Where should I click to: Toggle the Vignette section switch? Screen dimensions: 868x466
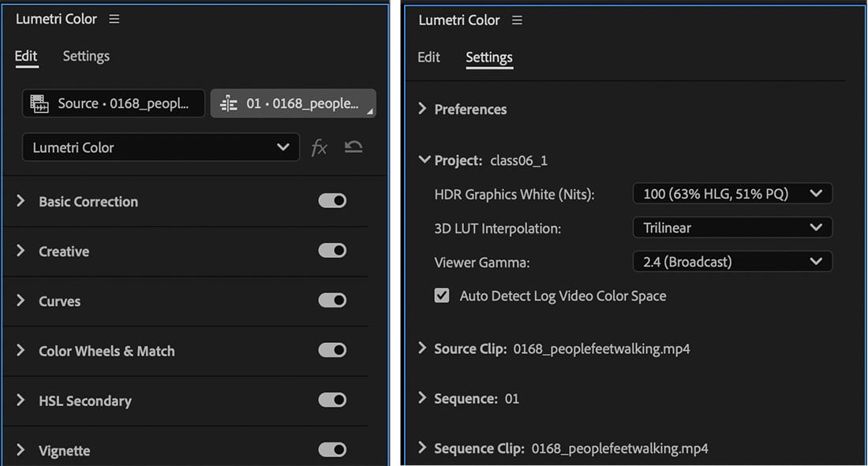332,449
